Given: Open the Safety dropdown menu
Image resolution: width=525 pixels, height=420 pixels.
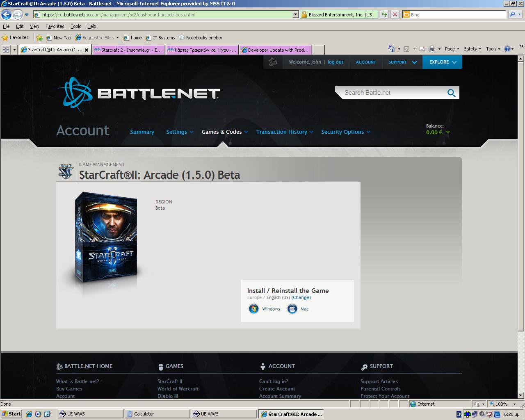Looking at the screenshot, I should point(472,49).
